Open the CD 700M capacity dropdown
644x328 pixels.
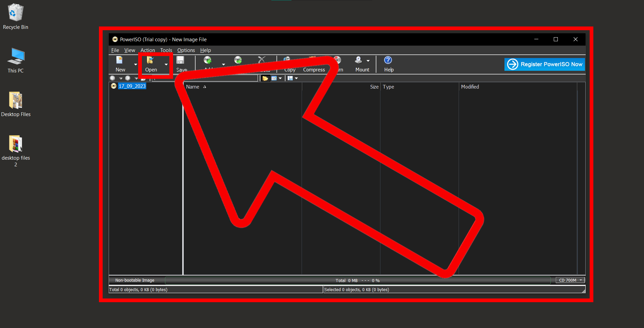click(569, 280)
